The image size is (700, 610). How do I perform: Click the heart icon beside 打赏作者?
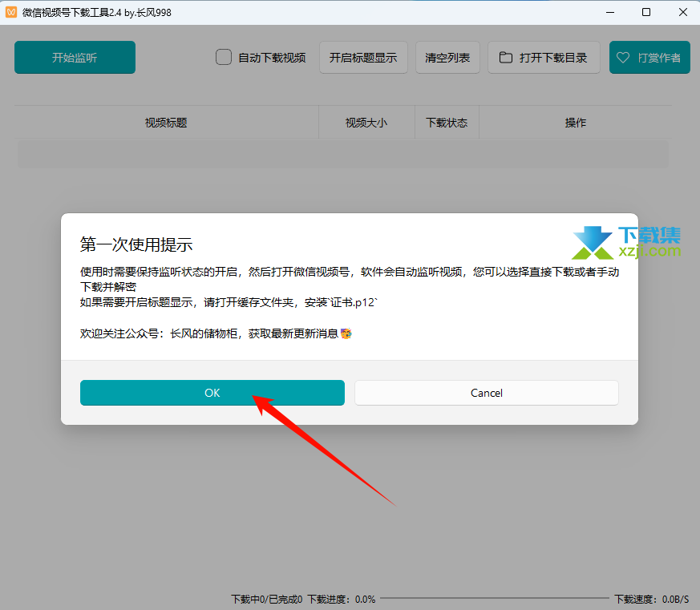click(x=623, y=58)
